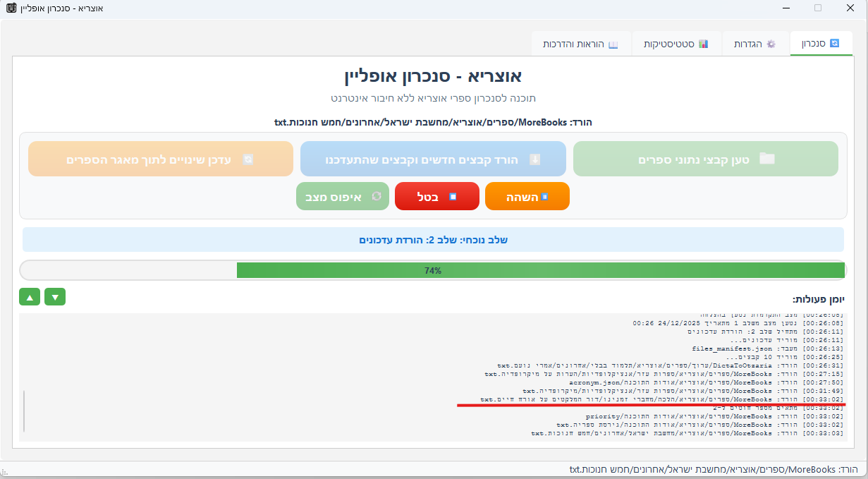Image resolution: width=868 pixels, height=479 pixels.
Task: Click the log panel's vertical scrollbar
Action: point(24,411)
